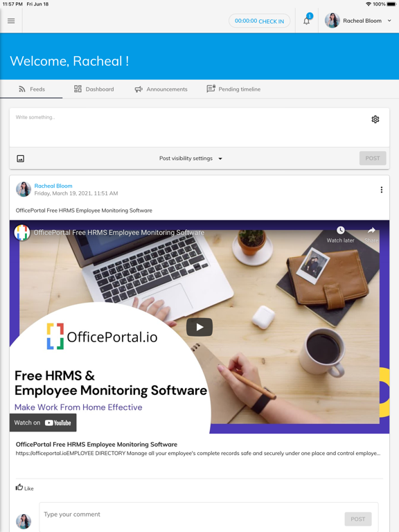
Task: Open the Pending timeline tab
Action: coord(233,89)
